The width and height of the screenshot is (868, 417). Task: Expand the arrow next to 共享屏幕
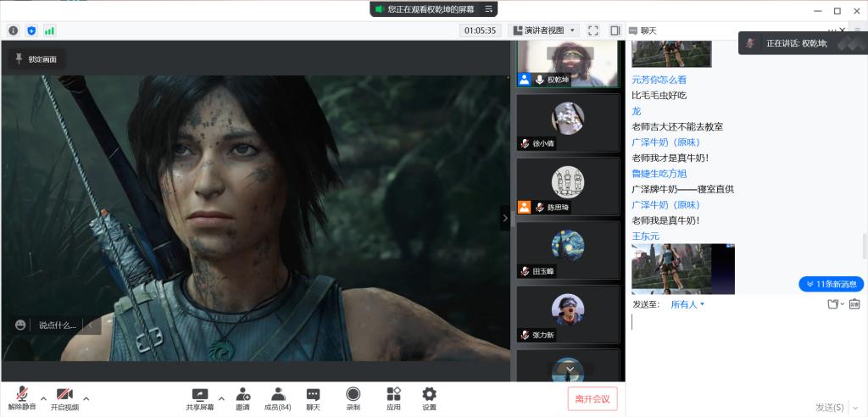pos(221,398)
